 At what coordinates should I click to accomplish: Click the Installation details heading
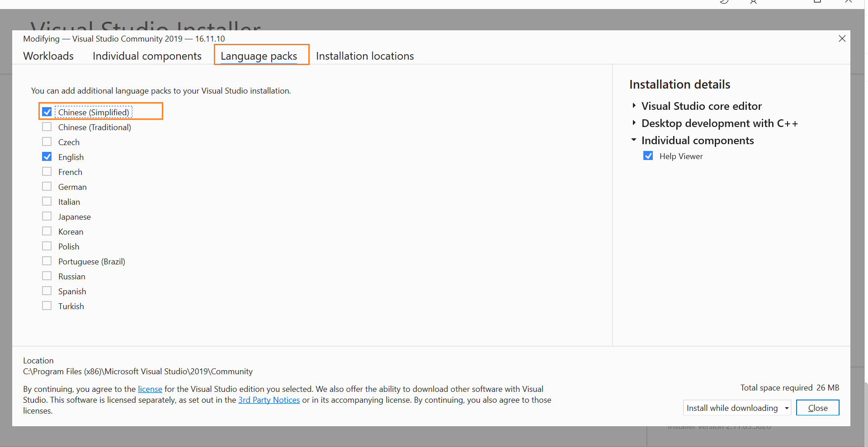pyautogui.click(x=679, y=85)
